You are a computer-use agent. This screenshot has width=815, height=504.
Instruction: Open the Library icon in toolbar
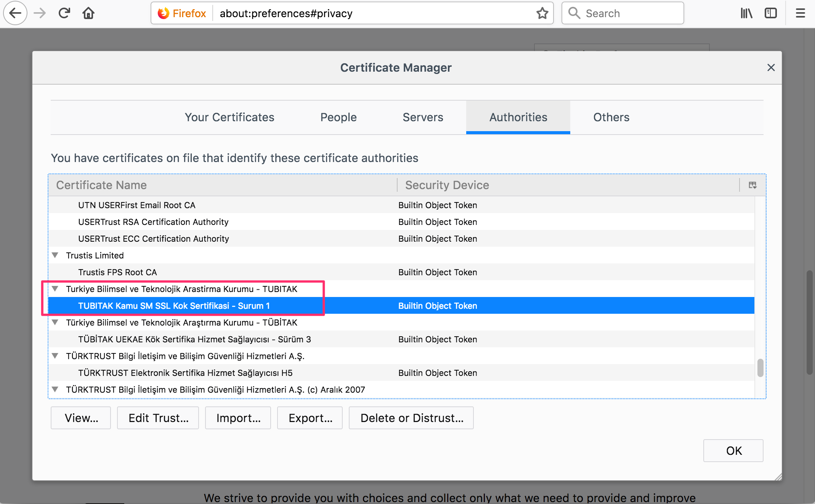[746, 13]
